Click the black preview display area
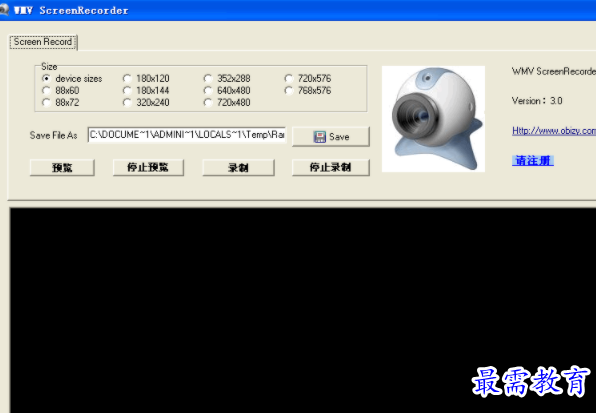Viewport: 596px width, 413px height. point(303,310)
